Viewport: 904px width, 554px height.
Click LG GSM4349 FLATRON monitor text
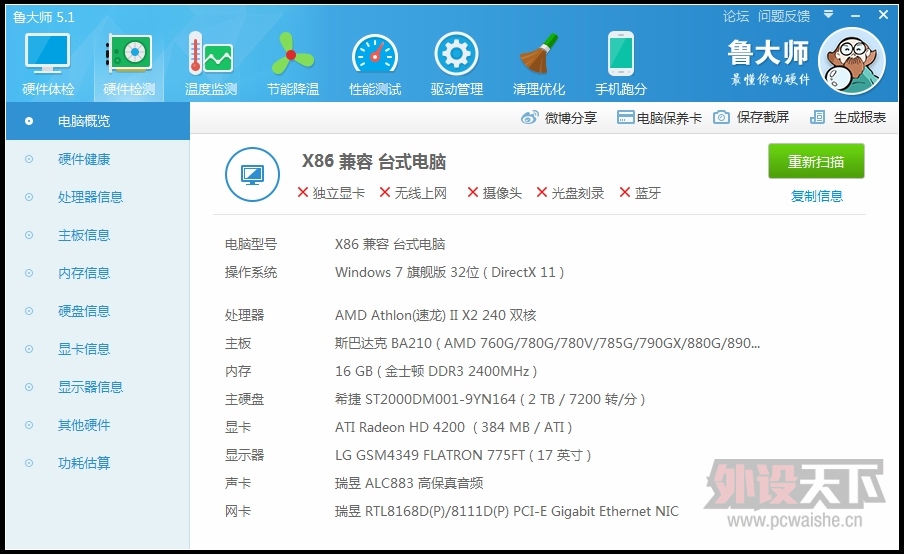point(463,455)
